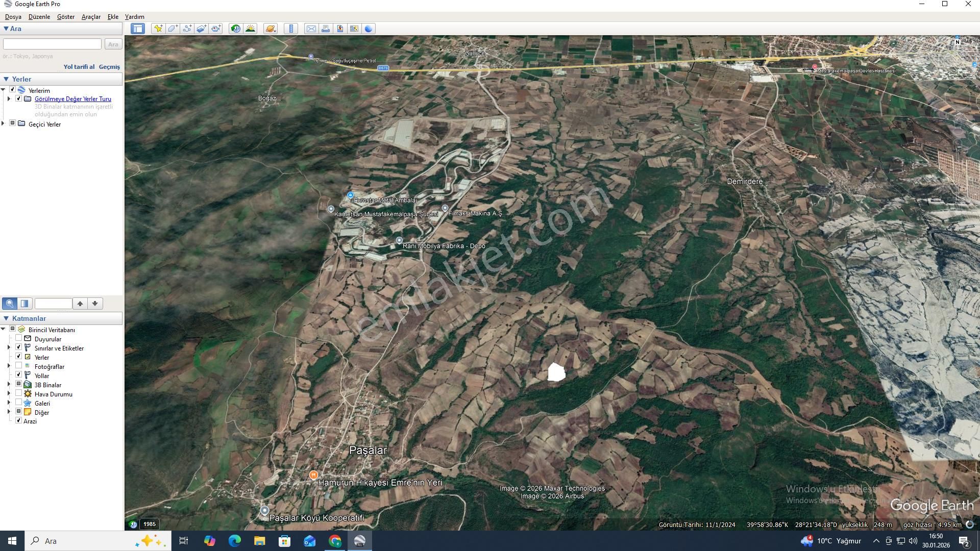This screenshot has width=980, height=551.
Task: Show historical imagery clock tool
Action: pos(235,29)
